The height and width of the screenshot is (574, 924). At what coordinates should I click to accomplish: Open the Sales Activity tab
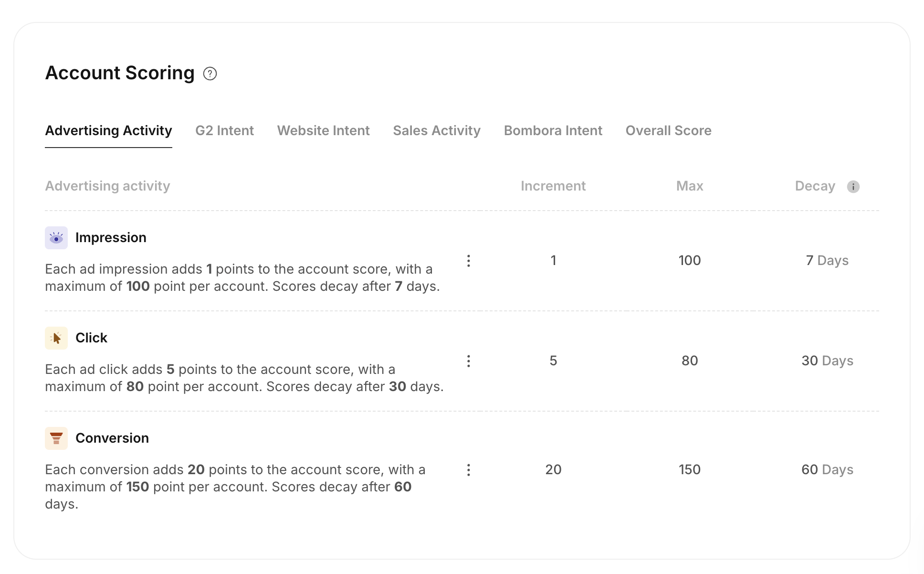coord(436,130)
